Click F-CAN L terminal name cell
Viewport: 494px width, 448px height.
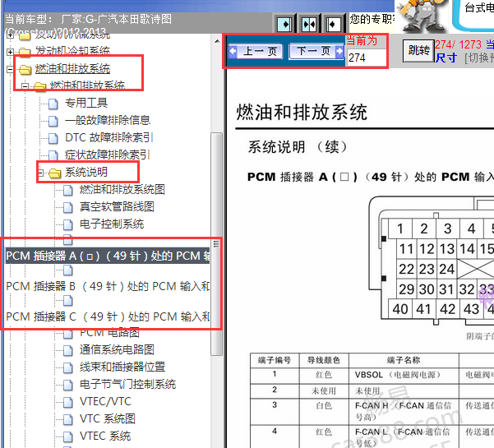404,437
